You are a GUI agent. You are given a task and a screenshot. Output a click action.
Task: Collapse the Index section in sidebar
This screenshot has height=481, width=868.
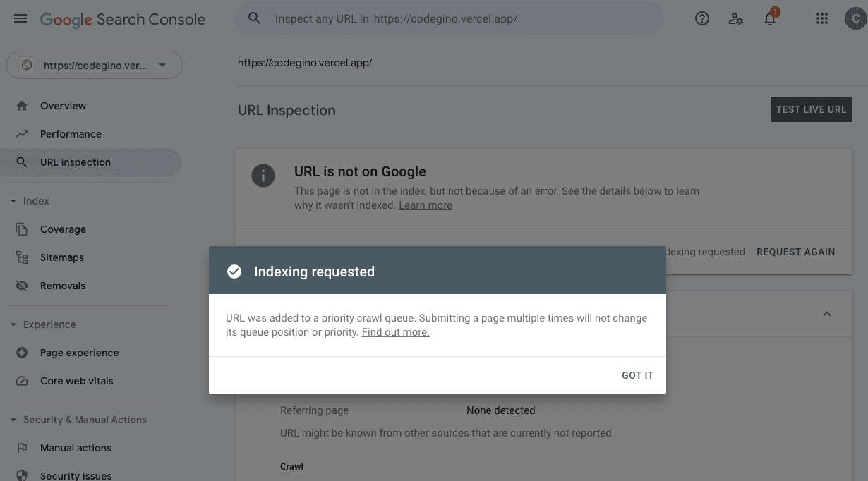point(13,200)
